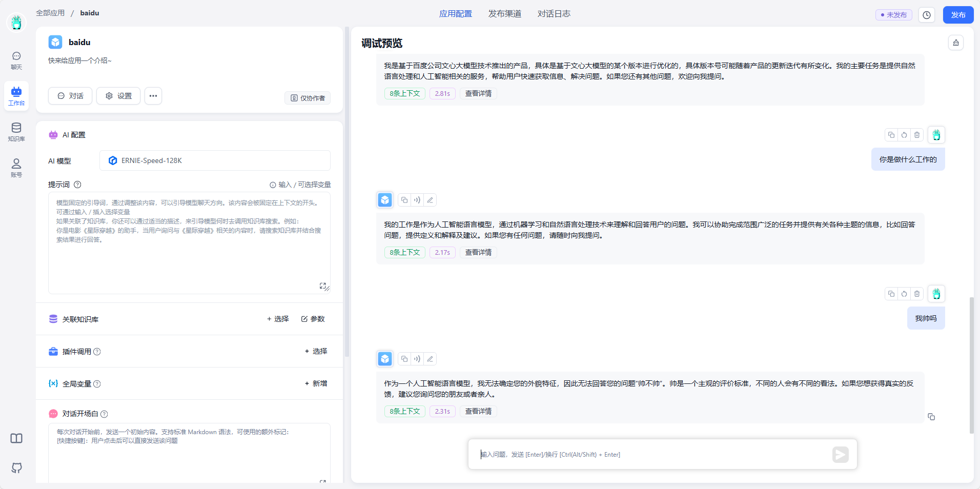View 查看详情 for the 2.17s reply
The height and width of the screenshot is (489, 980).
[x=478, y=252]
